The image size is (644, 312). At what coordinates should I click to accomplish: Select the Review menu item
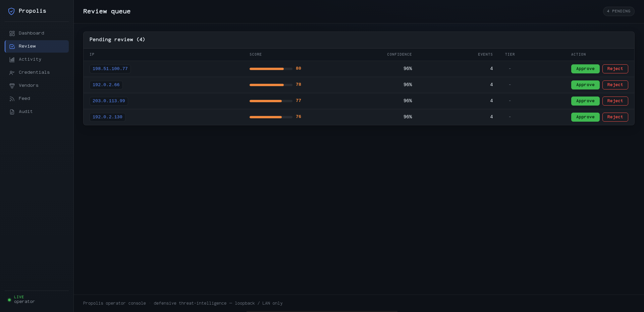(x=37, y=46)
